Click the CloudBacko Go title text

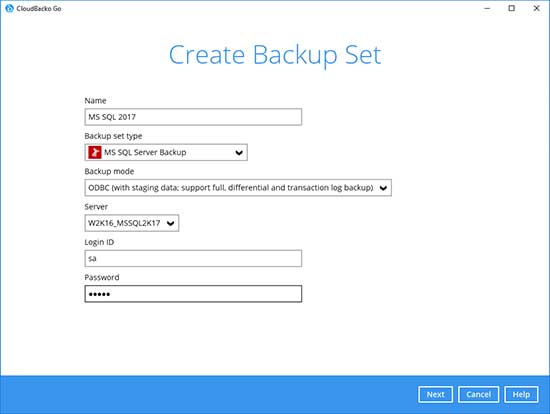pyautogui.click(x=39, y=8)
